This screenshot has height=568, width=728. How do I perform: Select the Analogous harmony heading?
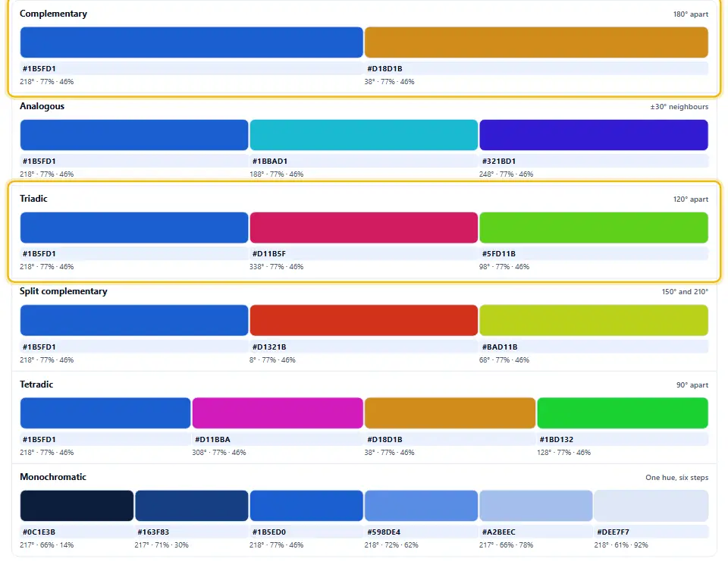[x=42, y=106]
